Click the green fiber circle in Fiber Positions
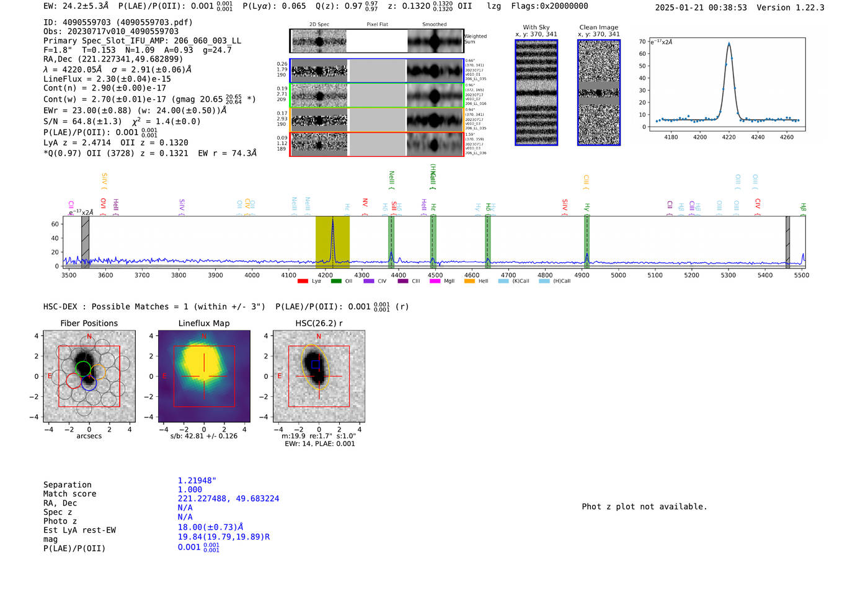 point(83,368)
